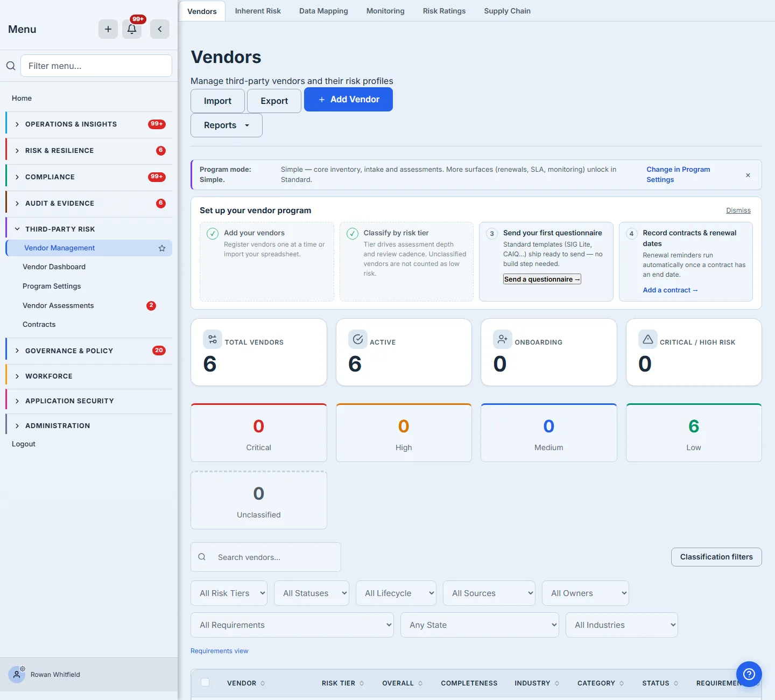Image resolution: width=775 pixels, height=700 pixels.
Task: Star the Vendor Management favorite icon
Action: [x=162, y=248]
